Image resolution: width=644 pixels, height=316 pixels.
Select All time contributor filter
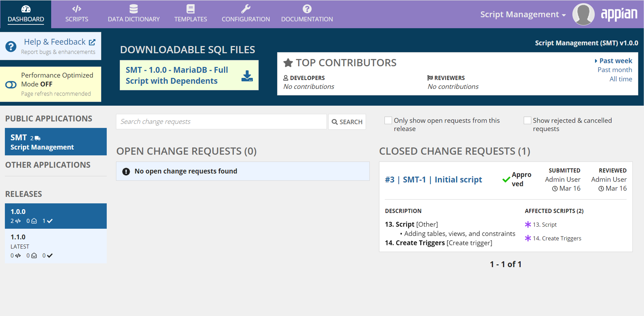[621, 79]
